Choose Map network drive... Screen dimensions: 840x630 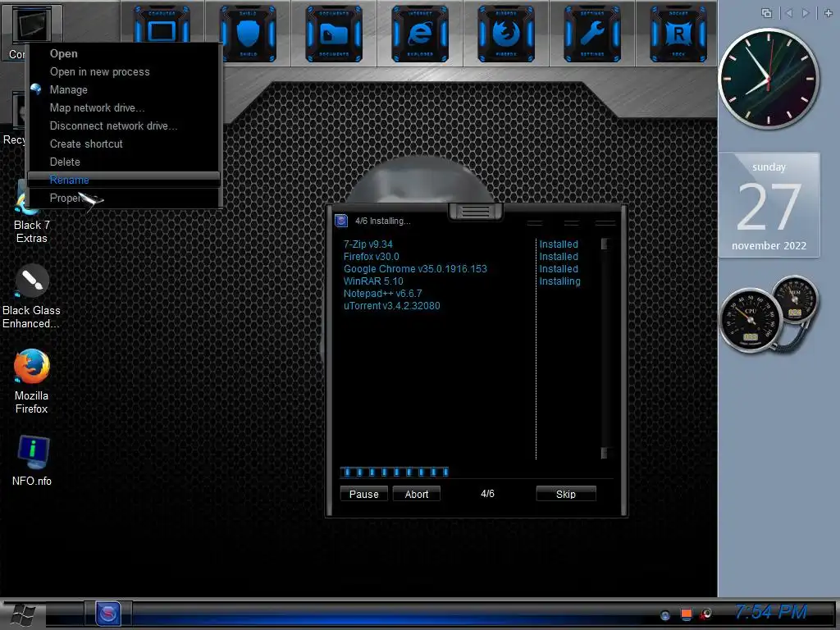tap(124, 107)
